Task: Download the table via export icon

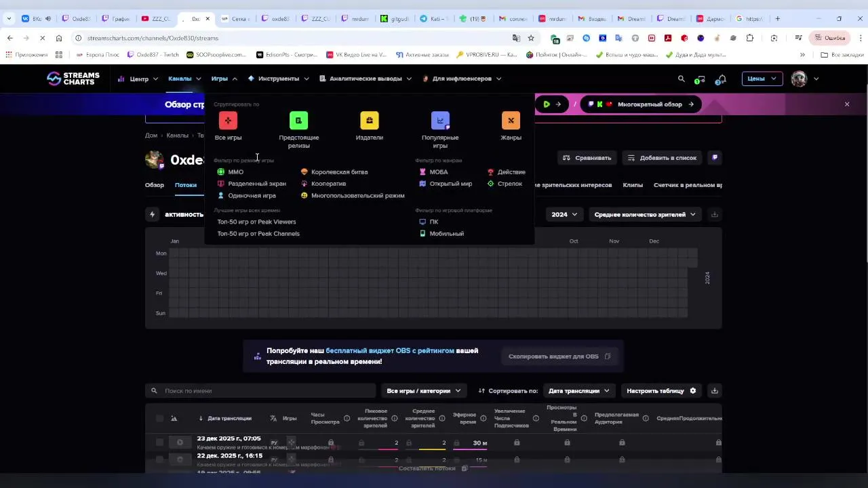Action: tap(714, 390)
